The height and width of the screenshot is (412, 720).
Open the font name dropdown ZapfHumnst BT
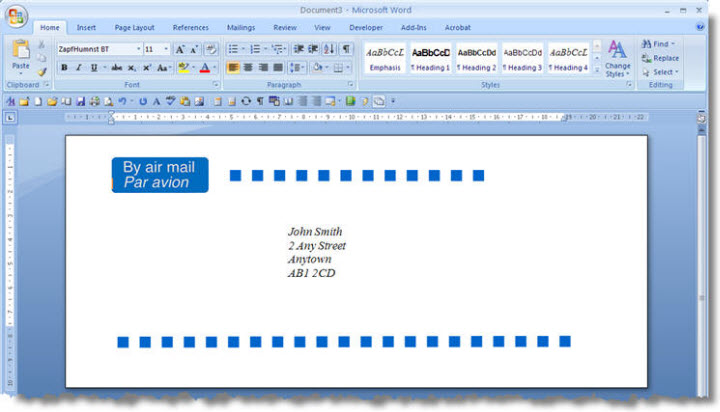click(x=139, y=49)
